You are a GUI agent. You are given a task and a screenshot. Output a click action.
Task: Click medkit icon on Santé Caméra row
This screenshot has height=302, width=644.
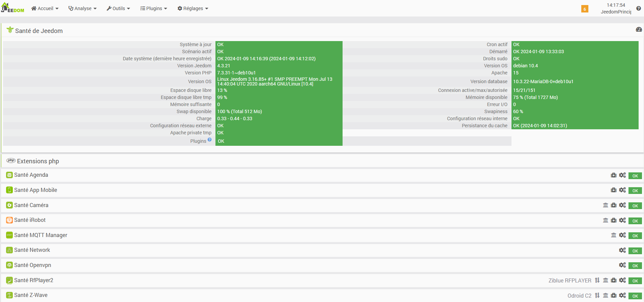(614, 205)
